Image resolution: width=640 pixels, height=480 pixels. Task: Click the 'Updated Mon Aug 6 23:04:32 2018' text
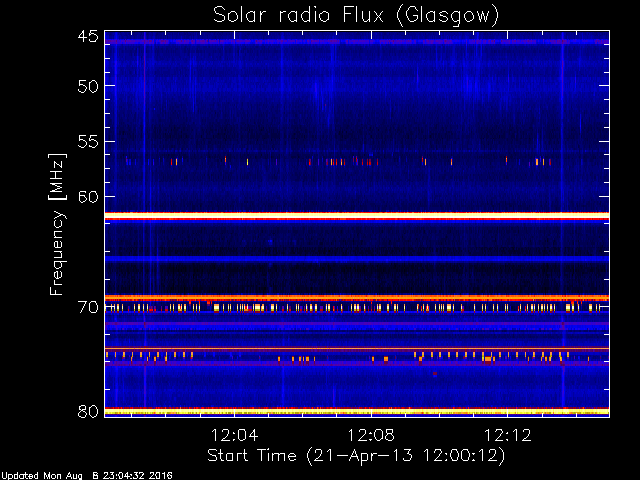[x=87, y=476]
